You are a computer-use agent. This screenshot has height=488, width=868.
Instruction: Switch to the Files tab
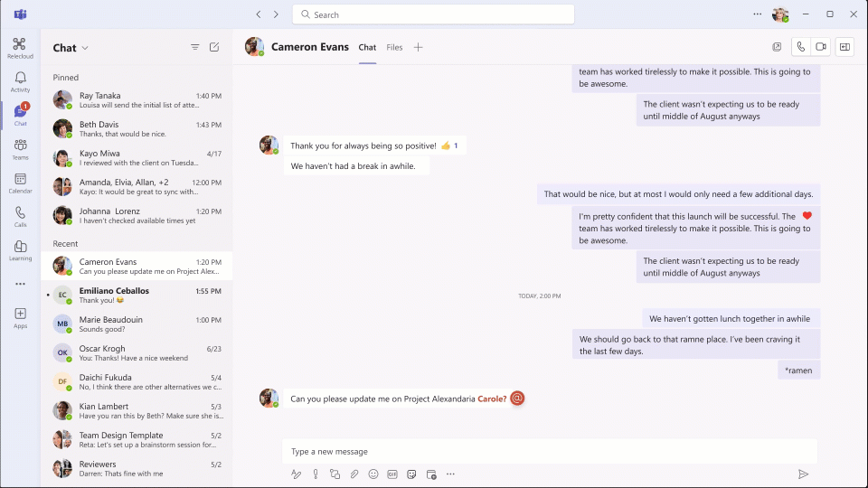(x=394, y=47)
